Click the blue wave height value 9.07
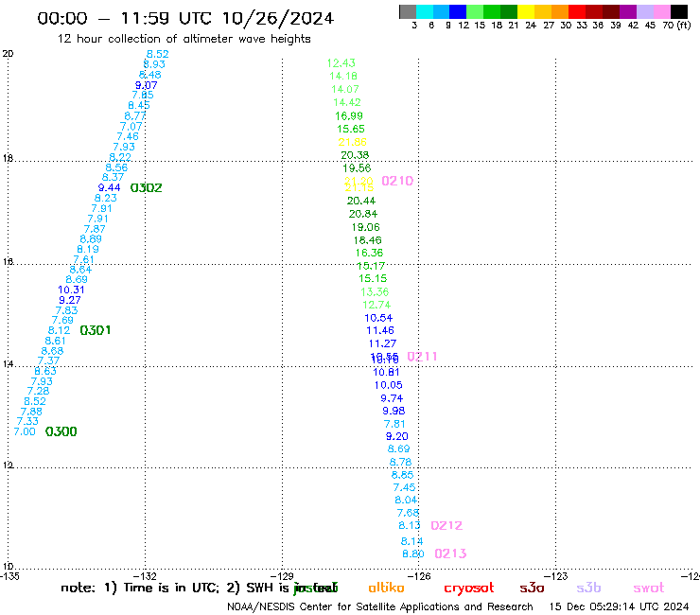The height and width of the screenshot is (615, 700). pyautogui.click(x=146, y=85)
